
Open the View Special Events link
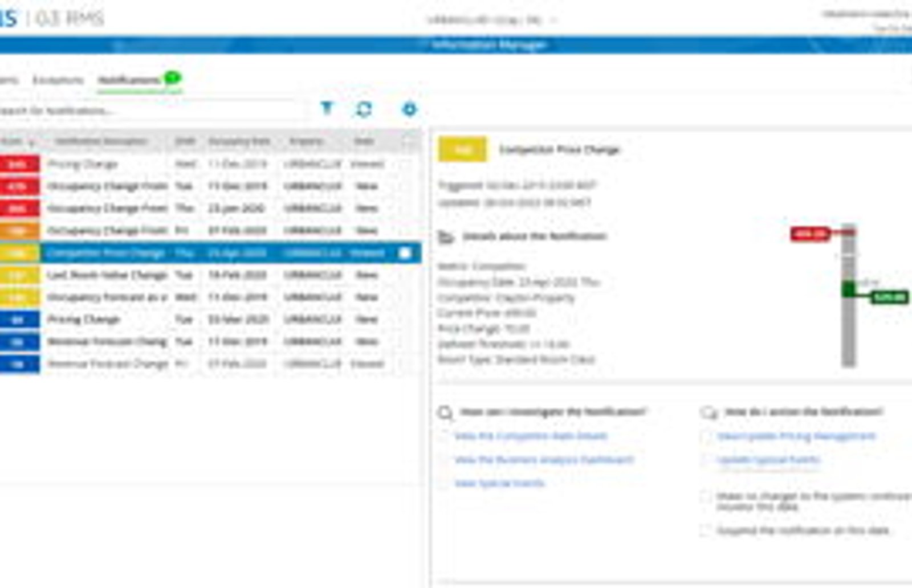(x=499, y=483)
